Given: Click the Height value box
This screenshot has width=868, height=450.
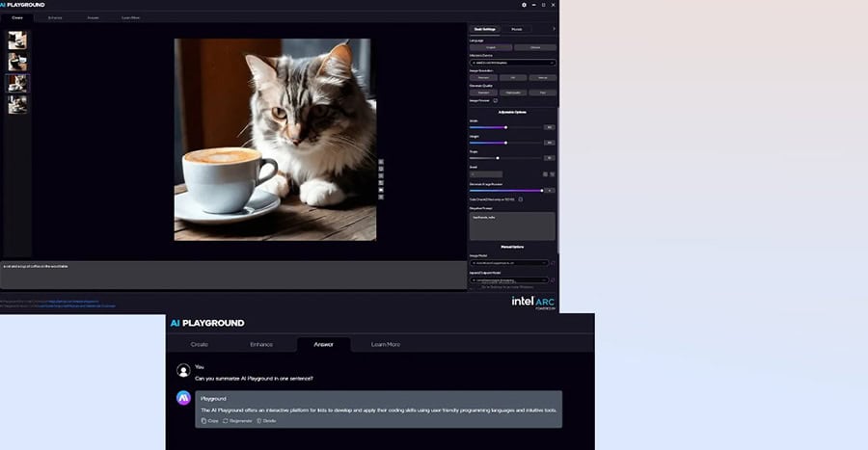Looking at the screenshot, I should click(x=550, y=143).
